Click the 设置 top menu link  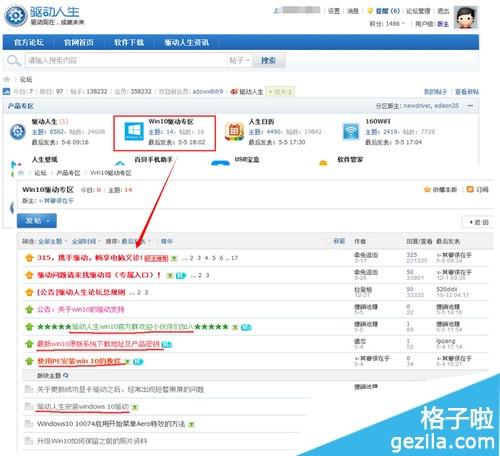[334, 11]
